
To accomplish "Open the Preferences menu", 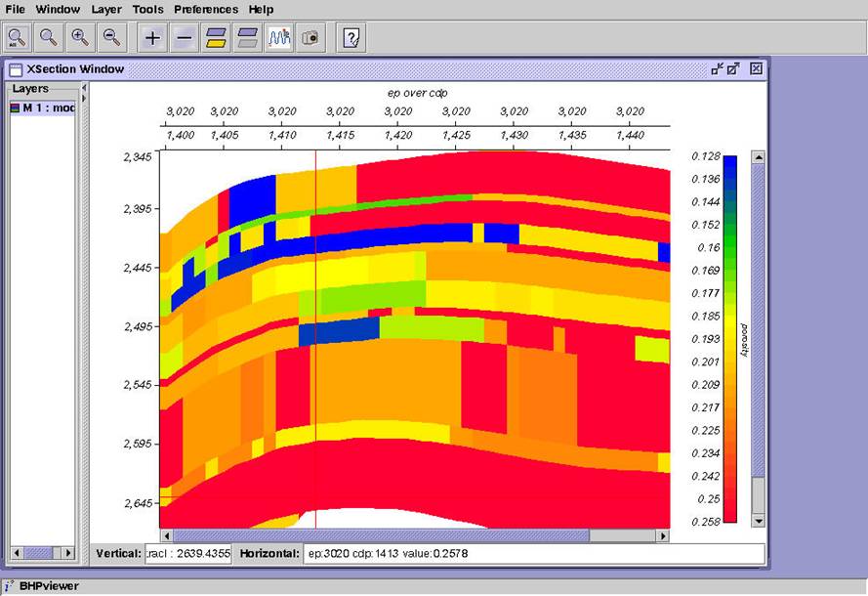I will coord(206,10).
